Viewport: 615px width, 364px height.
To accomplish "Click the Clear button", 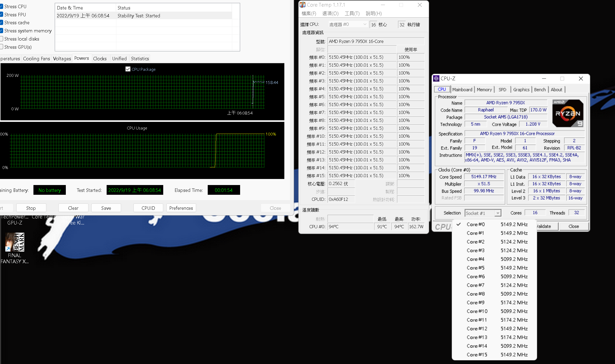I will [x=73, y=208].
